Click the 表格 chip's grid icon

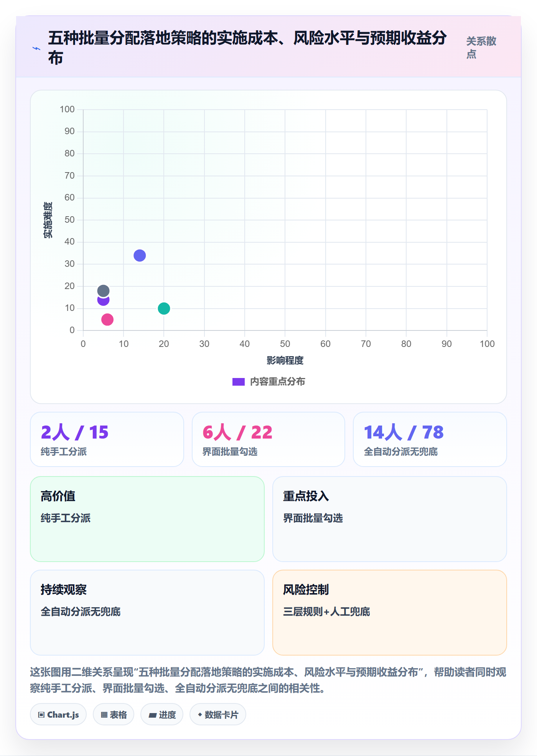click(104, 715)
